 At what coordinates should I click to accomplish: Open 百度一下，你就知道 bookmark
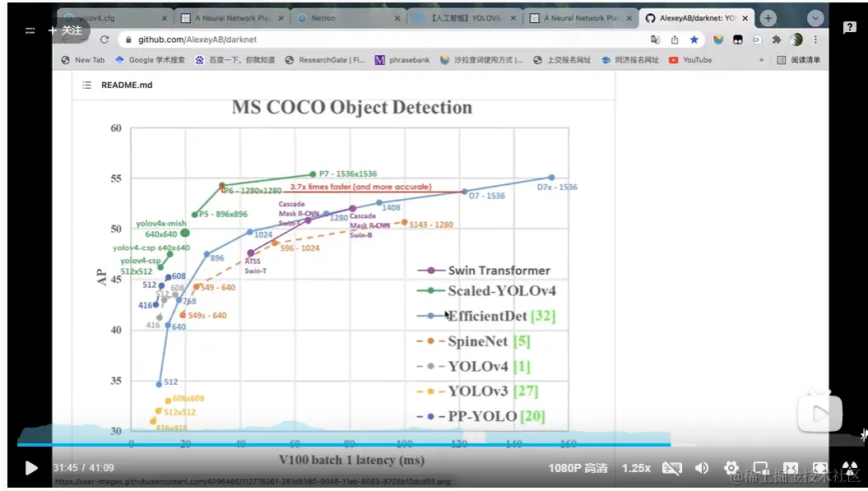(234, 60)
